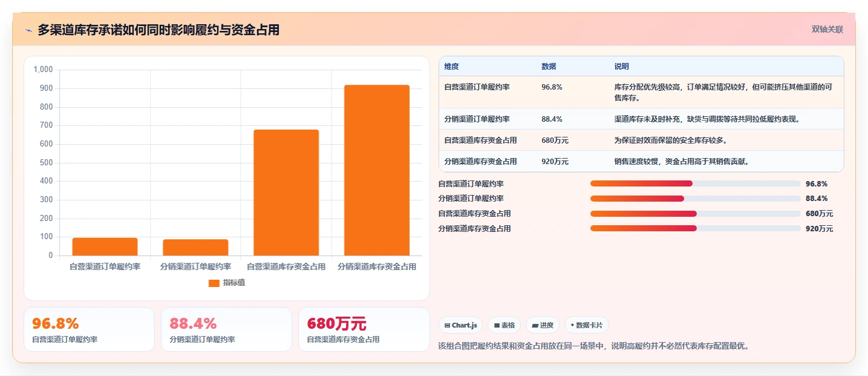Toggle the 指标值 legend swatch
Screen dimensions: 868x376
(x=214, y=283)
